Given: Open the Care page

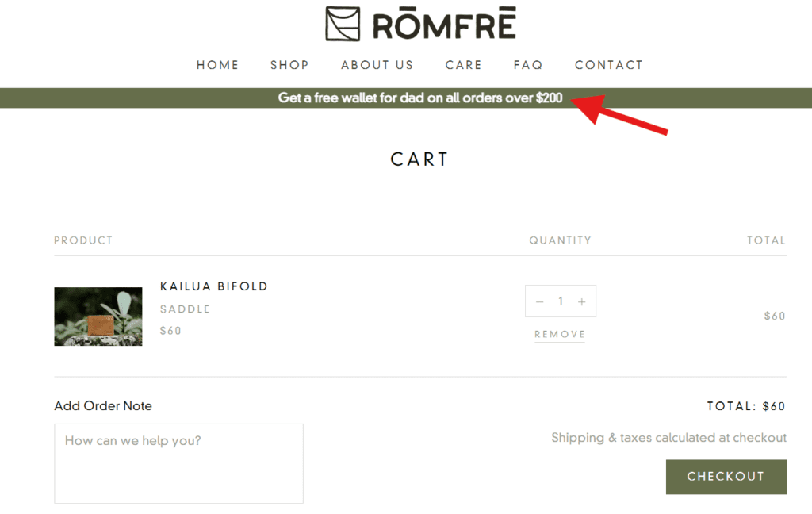Looking at the screenshot, I should pyautogui.click(x=464, y=65).
